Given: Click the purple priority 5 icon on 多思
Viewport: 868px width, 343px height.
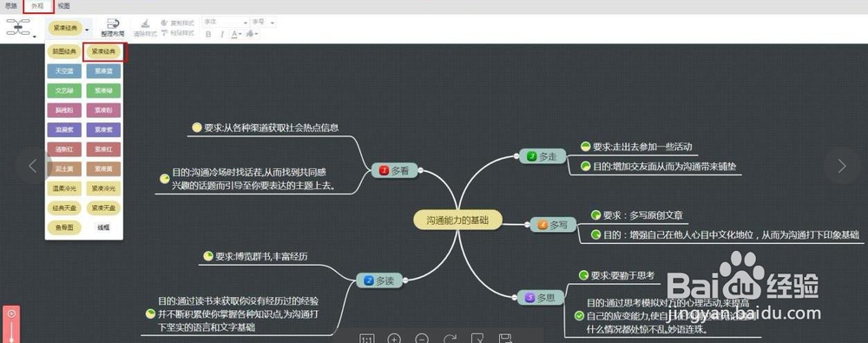Looking at the screenshot, I should 529,298.
